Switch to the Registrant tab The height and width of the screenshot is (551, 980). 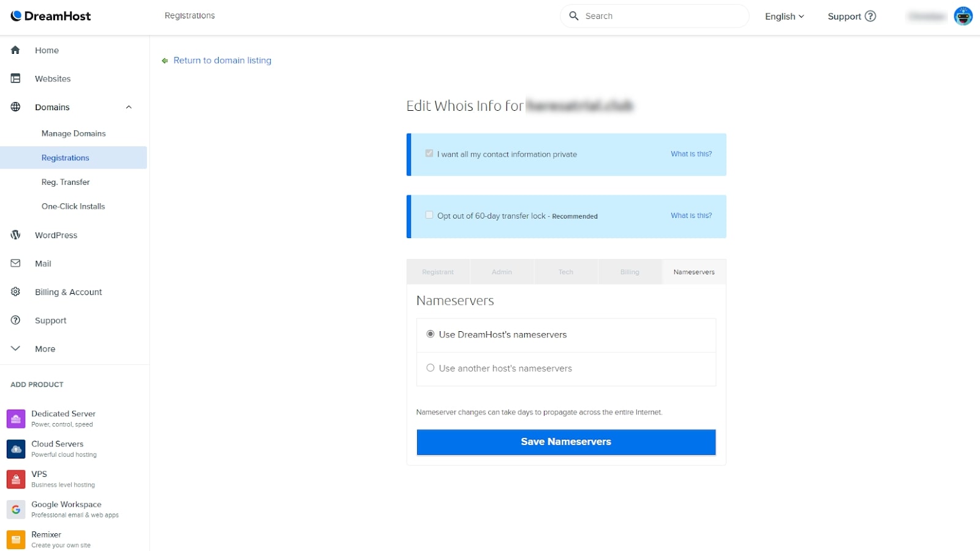pos(438,272)
